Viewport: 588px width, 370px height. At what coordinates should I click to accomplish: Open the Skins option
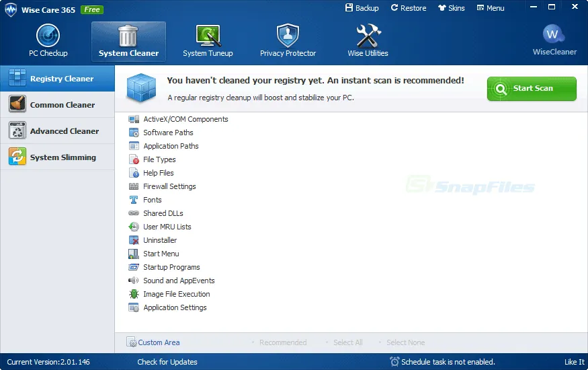(x=452, y=8)
